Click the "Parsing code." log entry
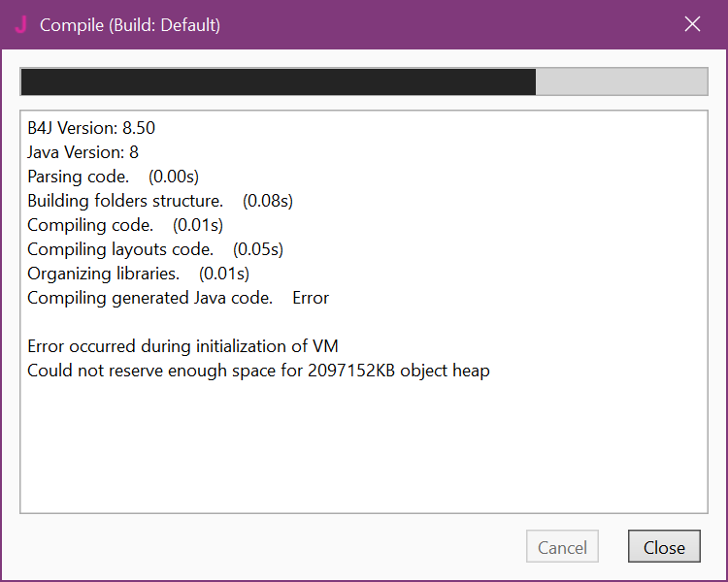 pos(78,177)
